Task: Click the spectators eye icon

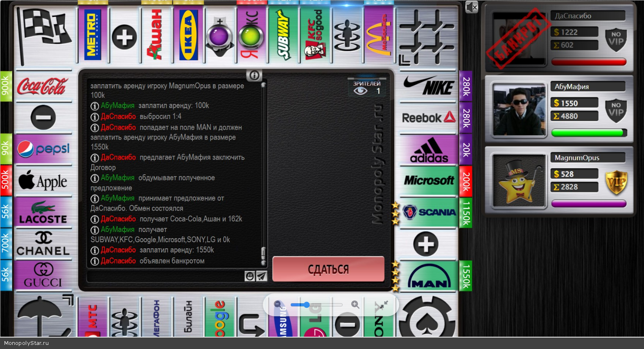Action: [360, 91]
